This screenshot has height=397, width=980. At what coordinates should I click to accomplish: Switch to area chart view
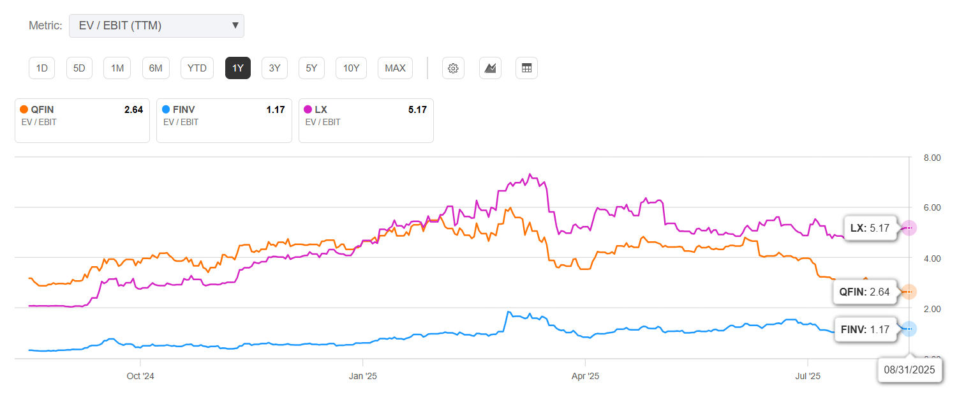[x=490, y=68]
